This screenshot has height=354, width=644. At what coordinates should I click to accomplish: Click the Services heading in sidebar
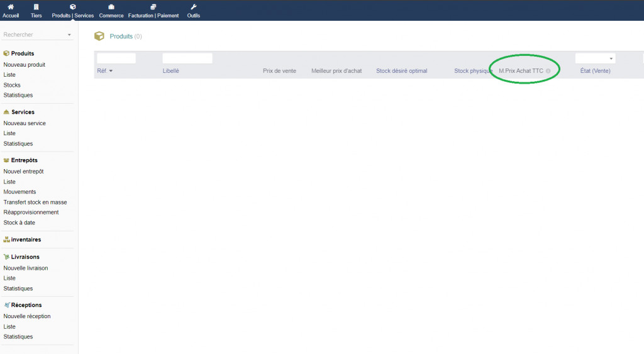tap(23, 112)
